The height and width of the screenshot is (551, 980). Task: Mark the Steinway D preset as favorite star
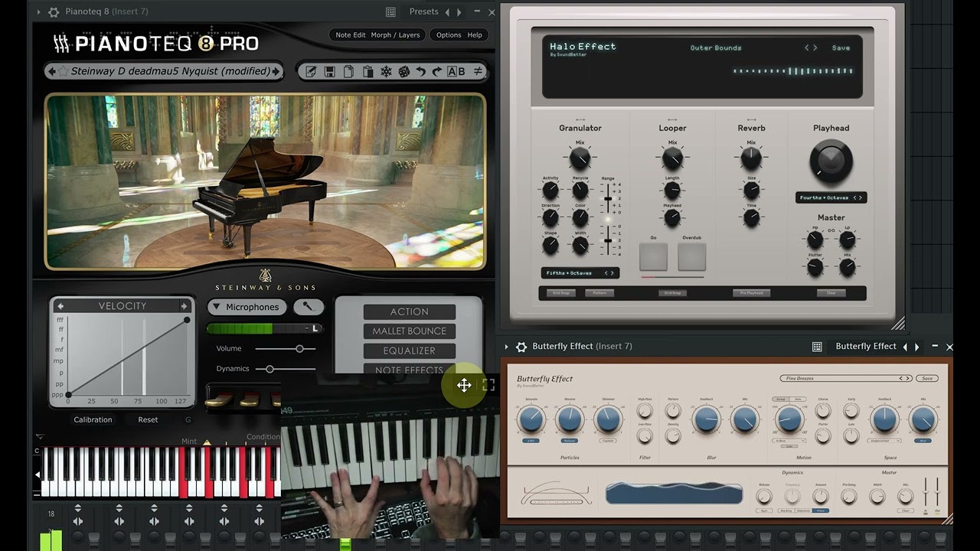(63, 71)
